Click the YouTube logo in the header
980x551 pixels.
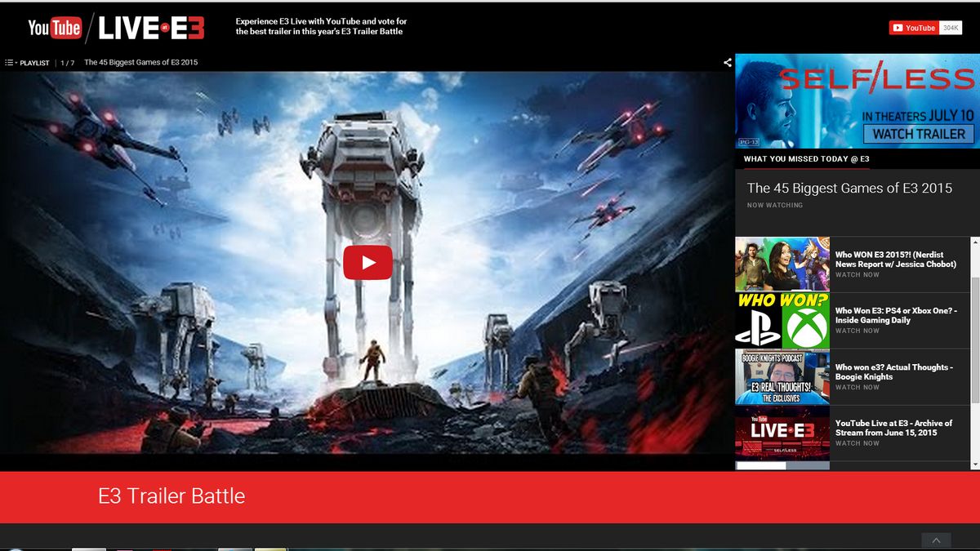tap(52, 27)
